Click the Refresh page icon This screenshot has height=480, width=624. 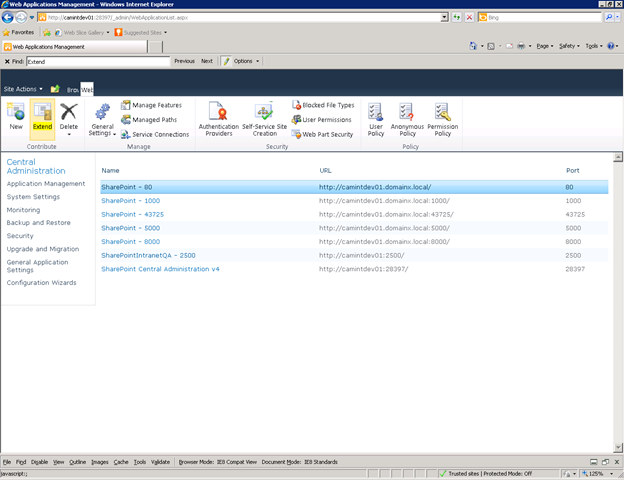[x=456, y=18]
